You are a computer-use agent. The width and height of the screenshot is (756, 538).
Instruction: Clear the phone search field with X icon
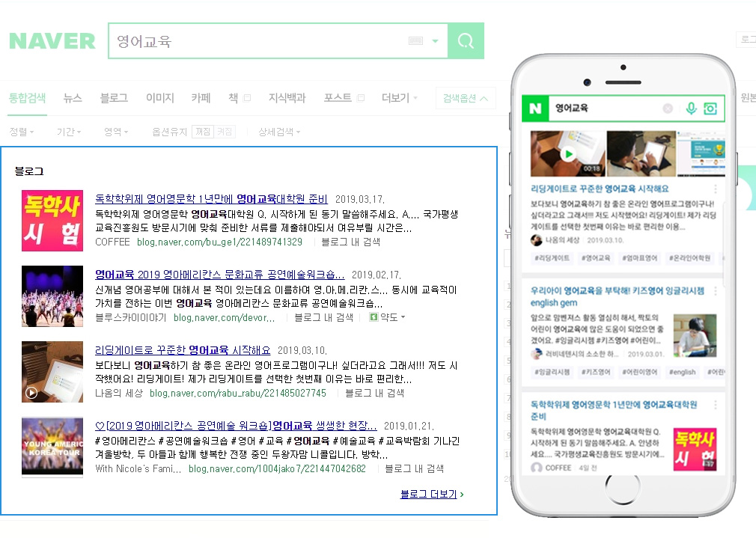(668, 108)
